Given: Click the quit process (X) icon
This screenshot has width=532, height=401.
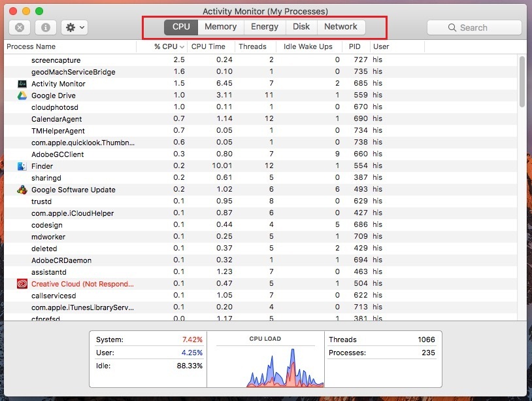Looking at the screenshot, I should pos(19,27).
